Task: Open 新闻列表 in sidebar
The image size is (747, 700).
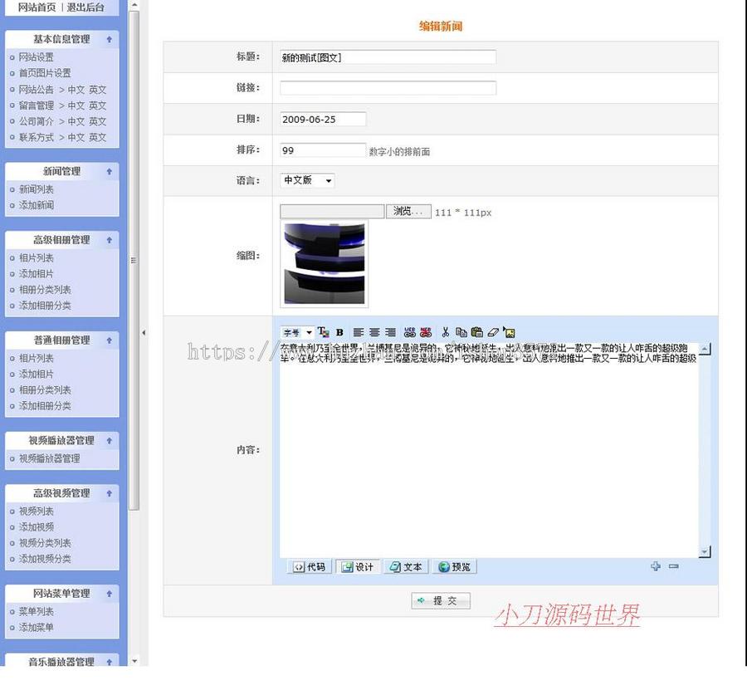Action: pos(37,189)
